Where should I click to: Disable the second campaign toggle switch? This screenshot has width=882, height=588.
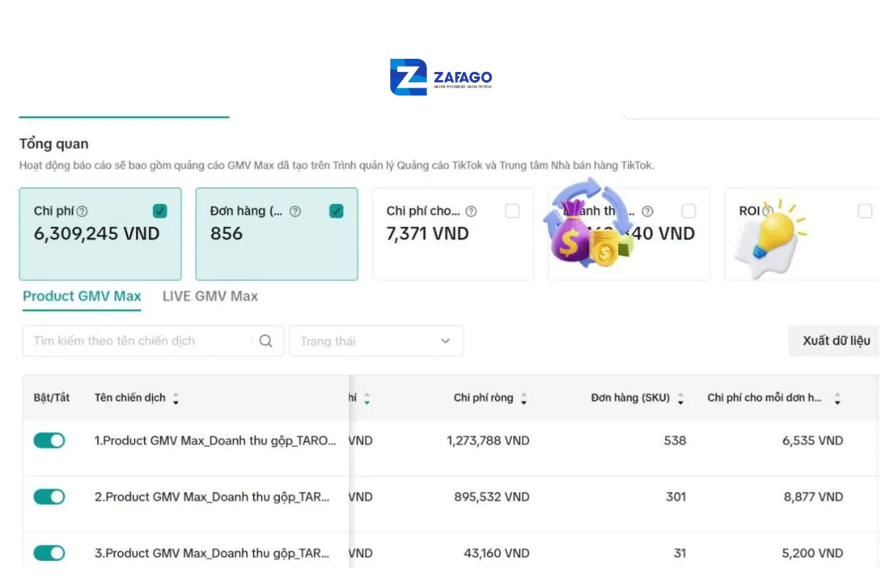[49, 497]
